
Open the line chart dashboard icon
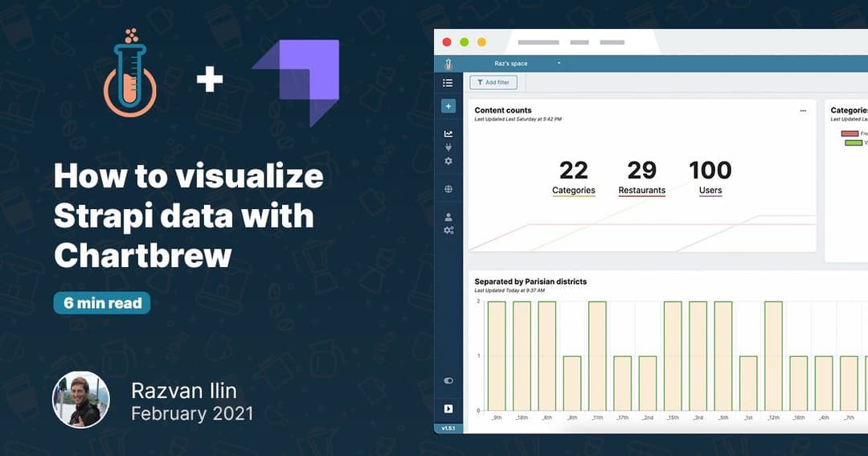448,134
